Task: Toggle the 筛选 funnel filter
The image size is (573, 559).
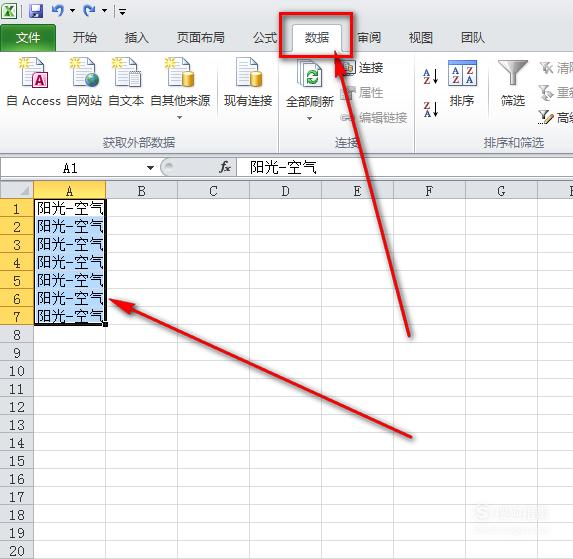Action: (513, 83)
